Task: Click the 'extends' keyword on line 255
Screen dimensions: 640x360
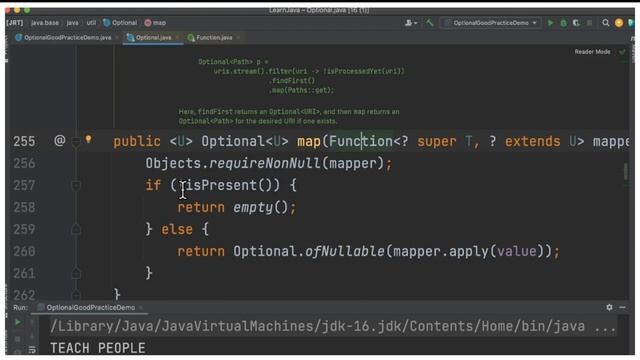Action: tap(532, 142)
